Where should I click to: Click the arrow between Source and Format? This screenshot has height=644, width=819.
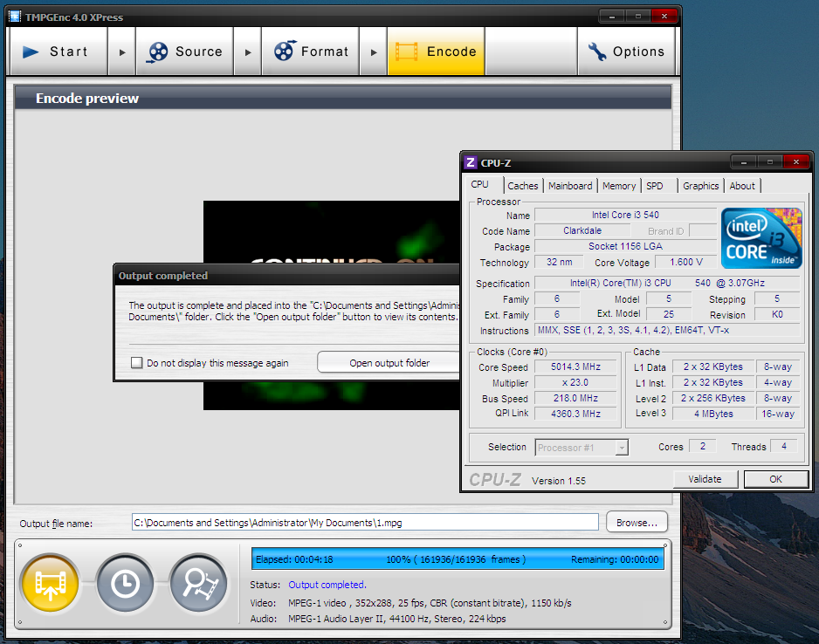pyautogui.click(x=248, y=51)
